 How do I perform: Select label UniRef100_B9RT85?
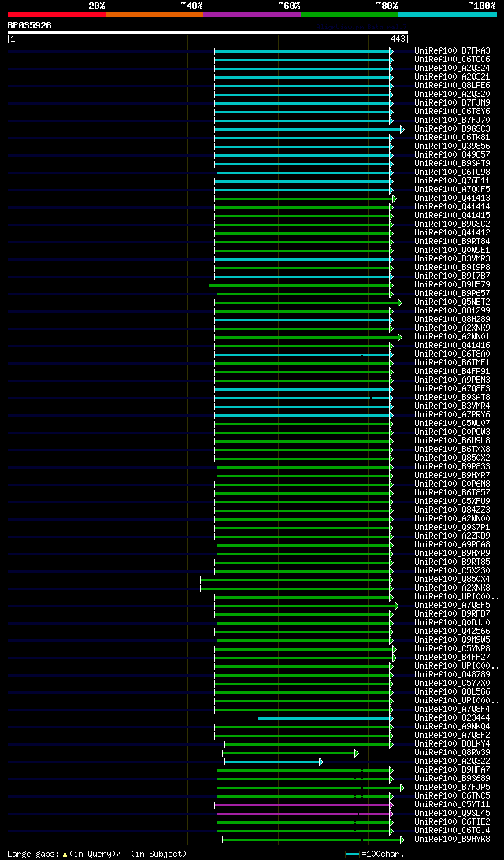coord(453,562)
